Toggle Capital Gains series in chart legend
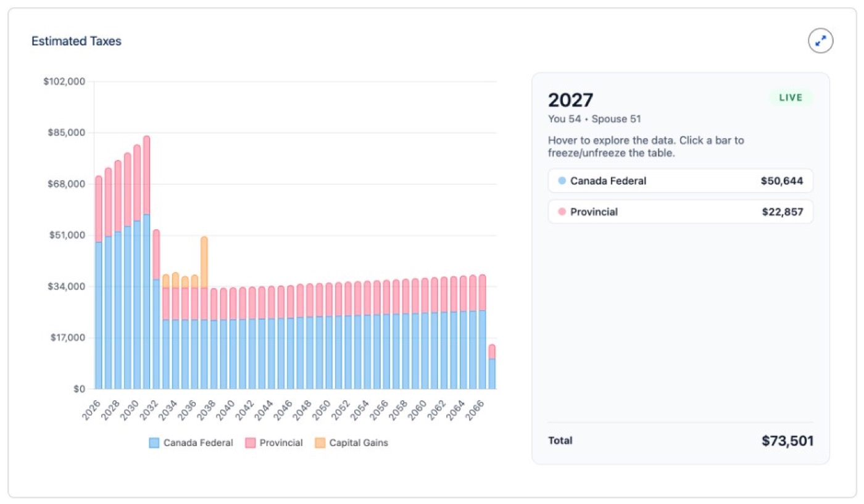 351,443
